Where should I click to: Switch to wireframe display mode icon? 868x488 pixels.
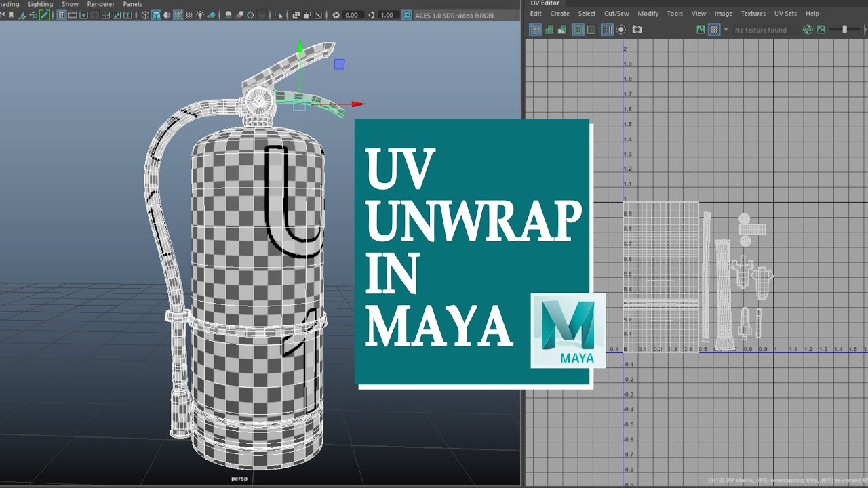pos(145,15)
